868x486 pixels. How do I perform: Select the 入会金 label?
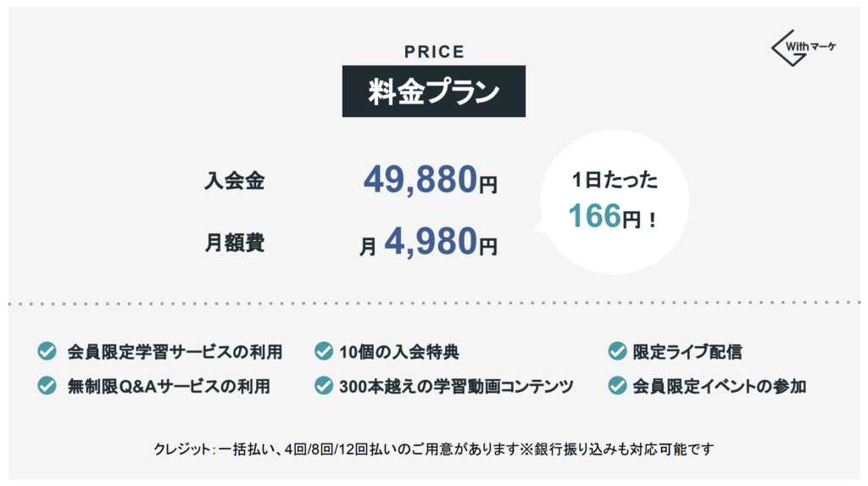[x=234, y=181]
